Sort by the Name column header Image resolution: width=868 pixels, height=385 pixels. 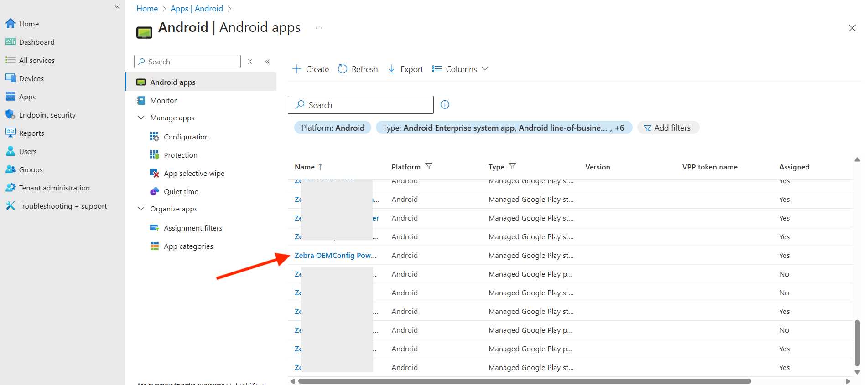[305, 167]
